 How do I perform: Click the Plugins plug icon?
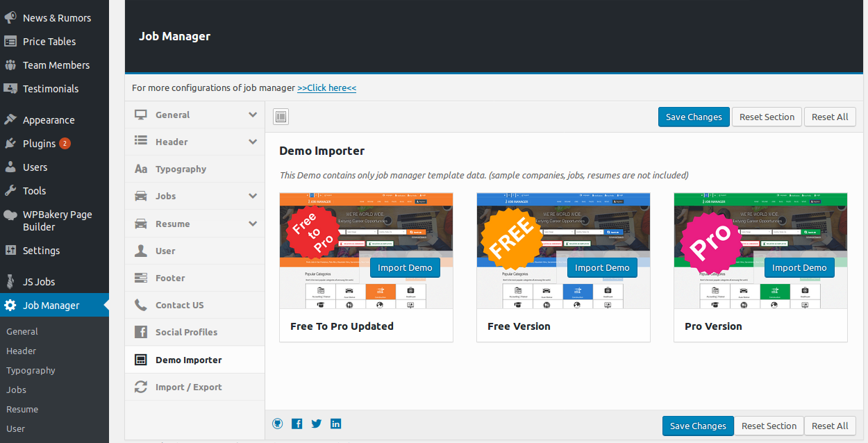(10, 144)
